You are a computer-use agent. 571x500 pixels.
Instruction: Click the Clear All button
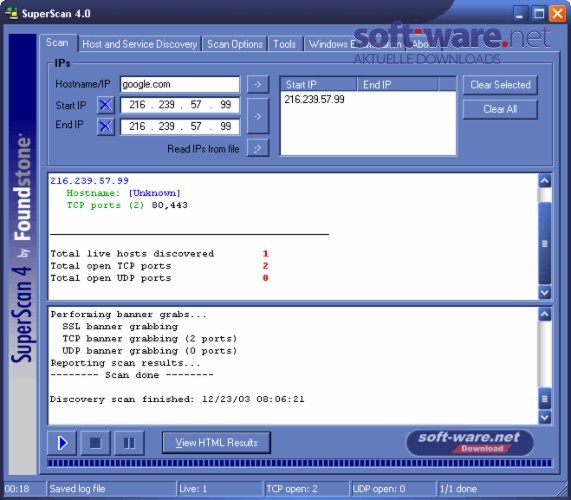pos(500,109)
